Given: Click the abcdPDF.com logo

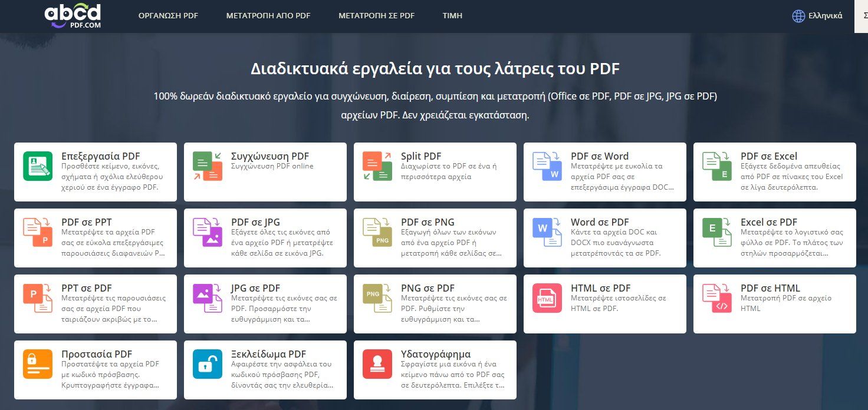Looking at the screenshot, I should [x=73, y=15].
